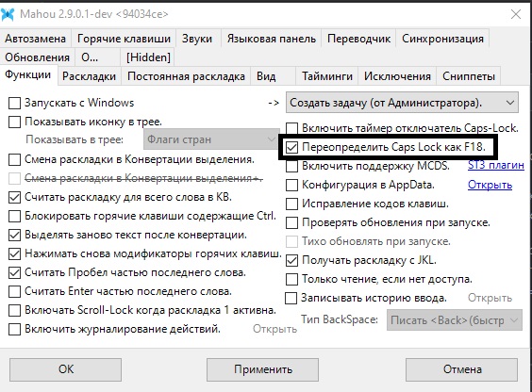Switch to the Сниппеты tab
This screenshot has width=532, height=392.
tap(469, 76)
